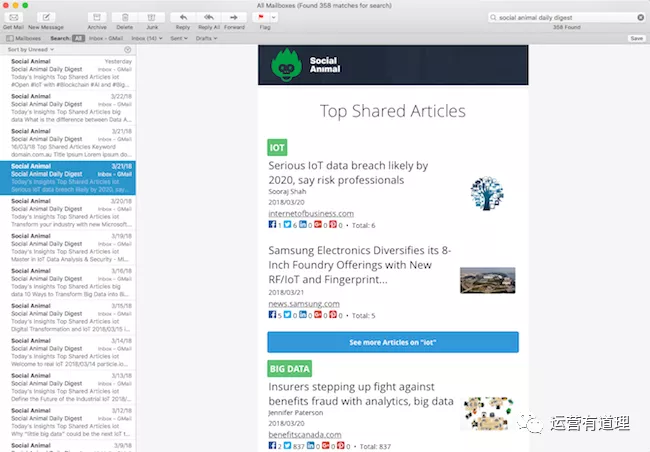Click into the search field text
The image size is (650, 452).
click(535, 17)
